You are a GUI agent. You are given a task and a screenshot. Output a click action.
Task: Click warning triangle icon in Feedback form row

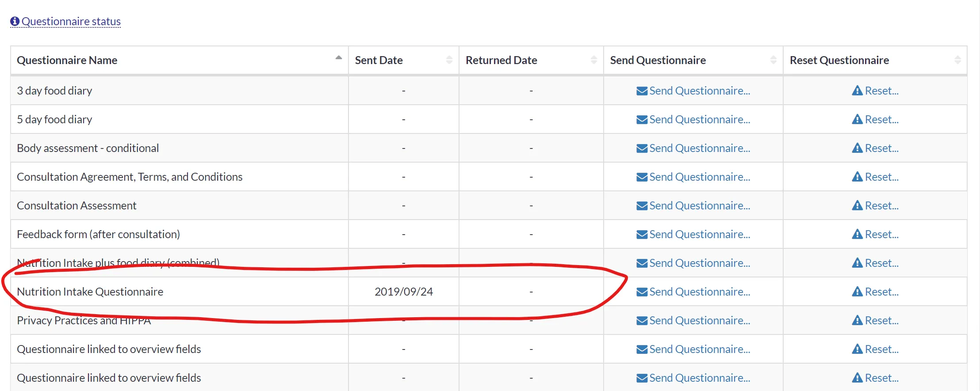point(857,234)
